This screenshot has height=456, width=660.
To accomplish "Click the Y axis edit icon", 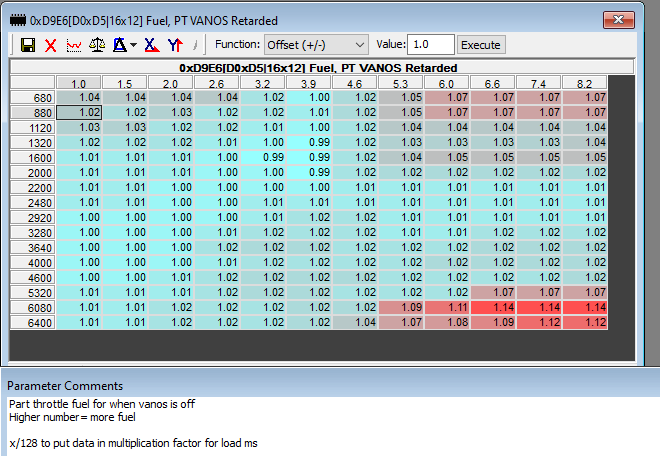I will tap(174, 45).
